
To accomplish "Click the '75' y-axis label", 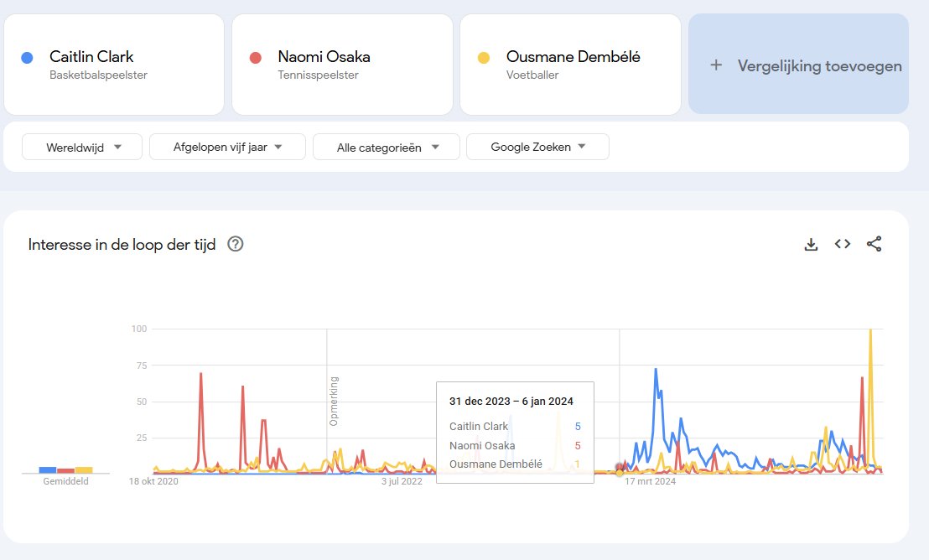I will [142, 366].
